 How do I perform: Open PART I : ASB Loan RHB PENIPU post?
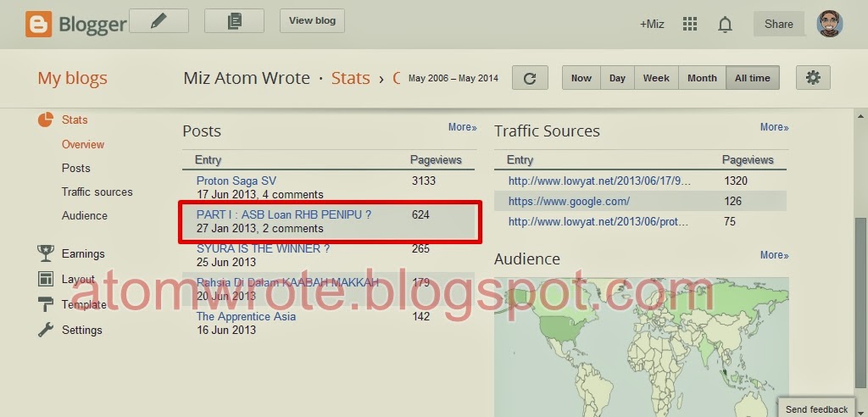(284, 215)
